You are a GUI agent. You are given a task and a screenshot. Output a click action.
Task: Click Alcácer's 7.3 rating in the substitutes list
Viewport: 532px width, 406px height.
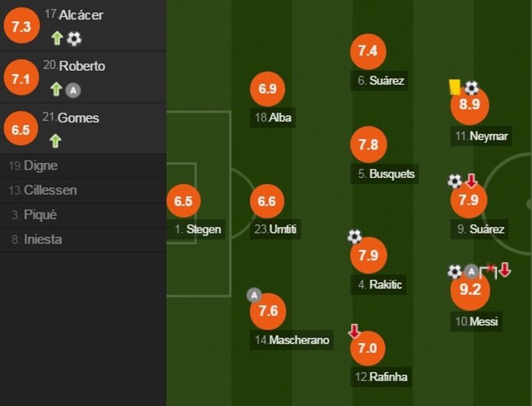(21, 27)
